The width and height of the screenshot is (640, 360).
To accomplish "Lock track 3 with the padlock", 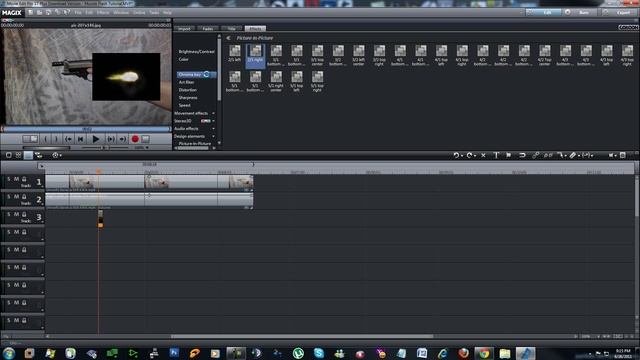I will 24,214.
